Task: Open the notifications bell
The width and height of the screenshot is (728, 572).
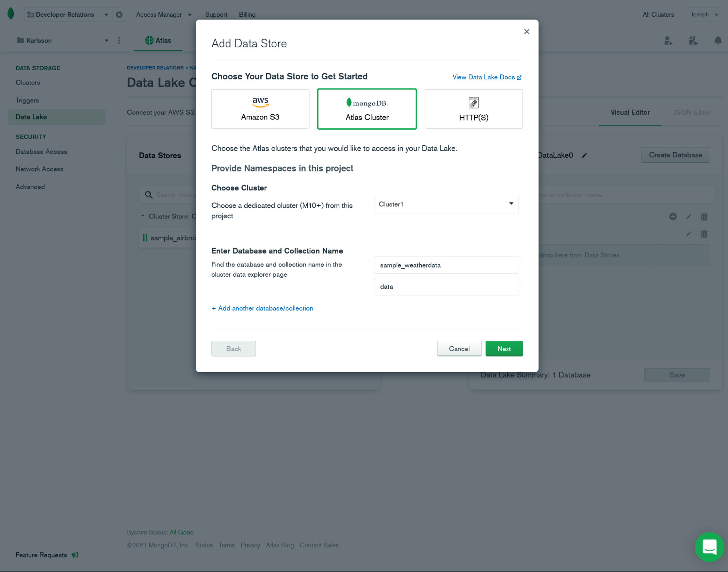Action: pyautogui.click(x=718, y=40)
